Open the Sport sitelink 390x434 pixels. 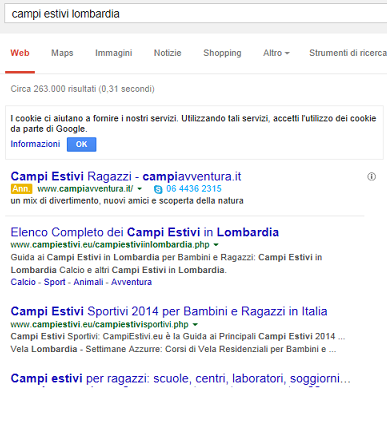click(55, 282)
